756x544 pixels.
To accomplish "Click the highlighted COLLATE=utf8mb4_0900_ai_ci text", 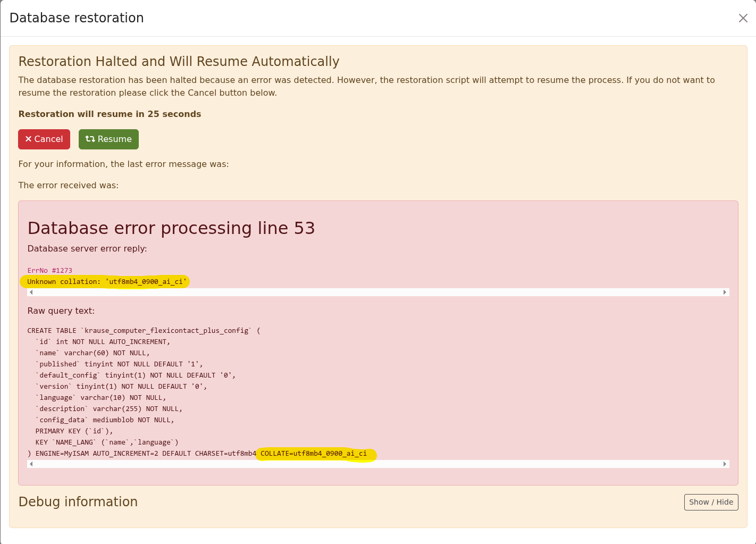I will coord(314,454).
